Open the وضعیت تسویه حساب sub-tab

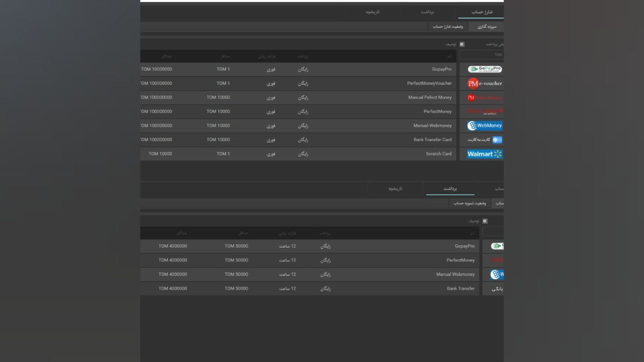tap(469, 203)
